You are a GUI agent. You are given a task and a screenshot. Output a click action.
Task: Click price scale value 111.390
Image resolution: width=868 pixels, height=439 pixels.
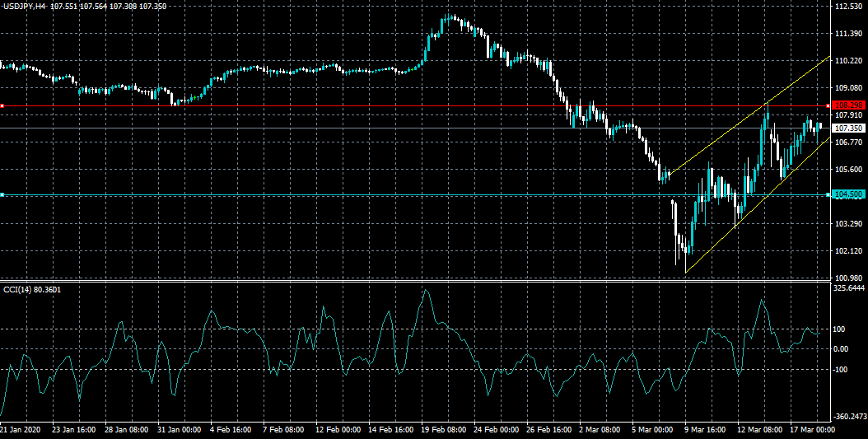[x=848, y=34]
